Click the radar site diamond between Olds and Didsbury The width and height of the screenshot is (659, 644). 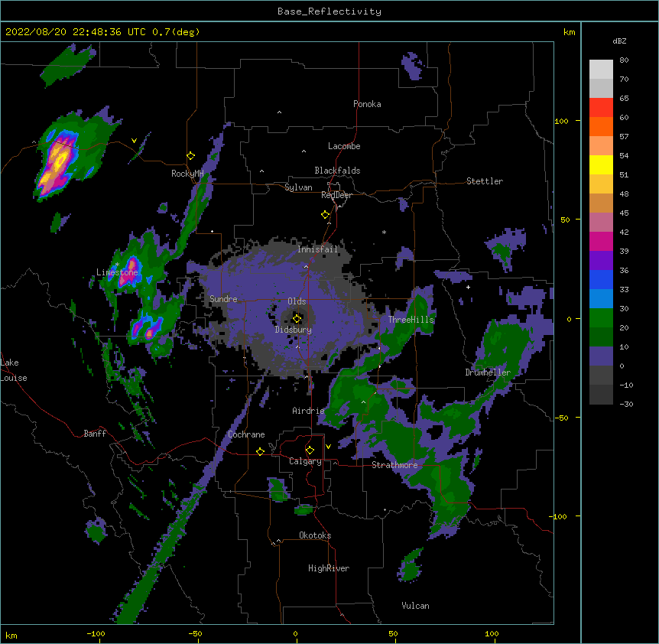297,319
